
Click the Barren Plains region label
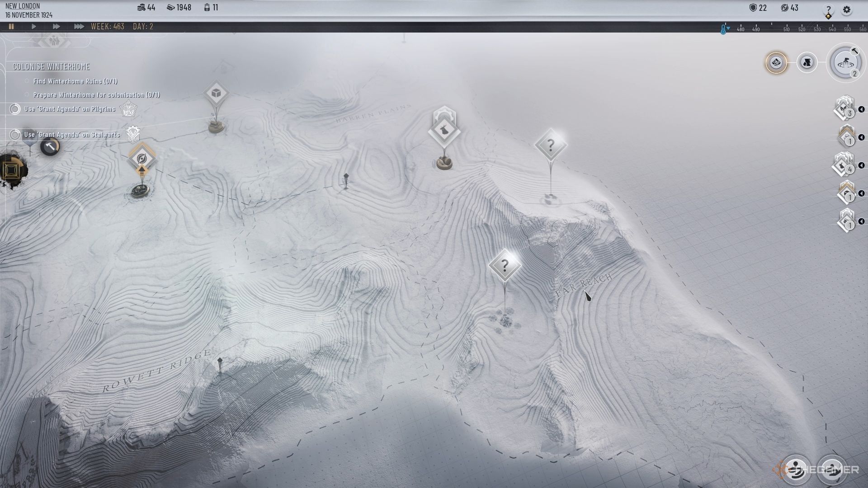[x=374, y=113]
